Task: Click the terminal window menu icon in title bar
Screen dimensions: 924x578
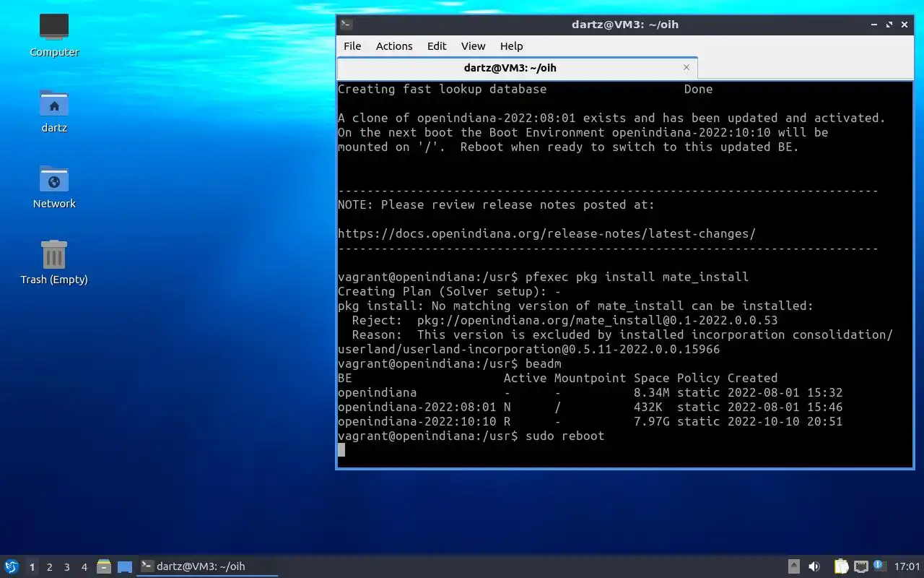Action: (x=346, y=24)
